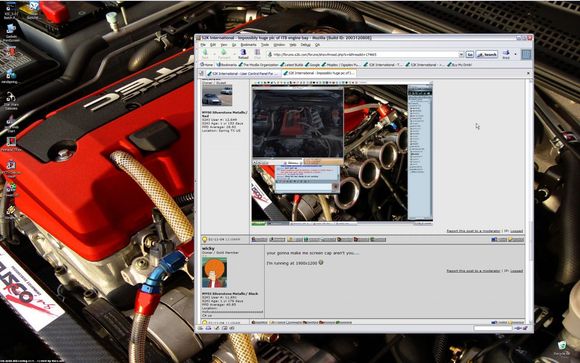580x363 pixels.
Task: Click the Go button next to the URL bar
Action: pyautogui.click(x=469, y=54)
